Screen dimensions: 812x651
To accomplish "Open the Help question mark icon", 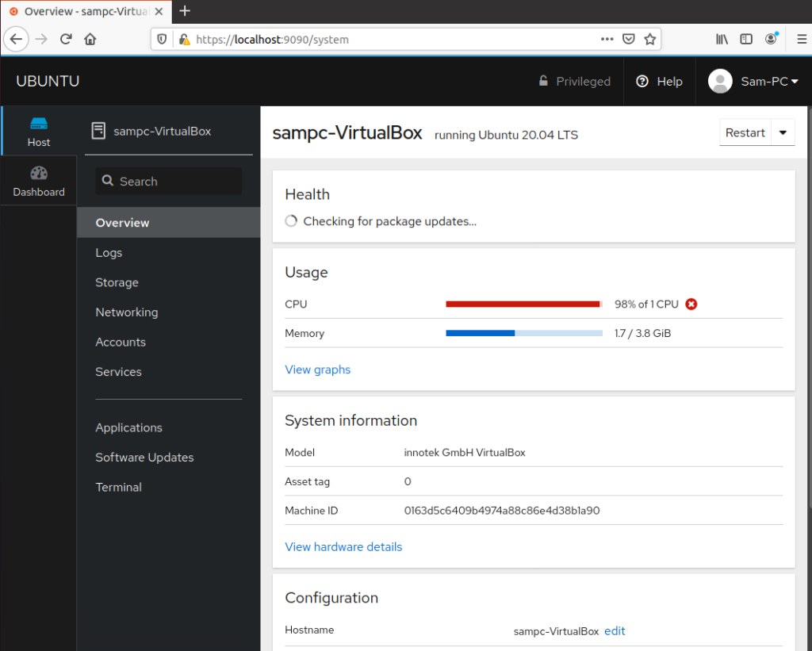I will (x=642, y=81).
